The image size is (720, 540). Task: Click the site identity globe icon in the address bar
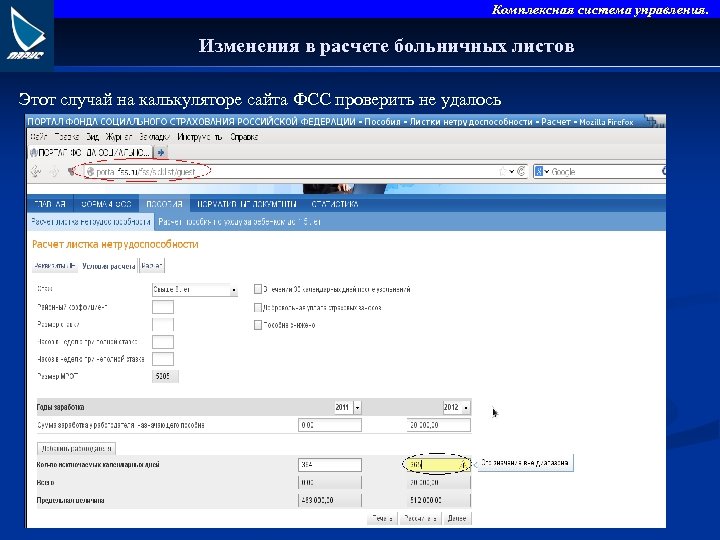point(90,172)
